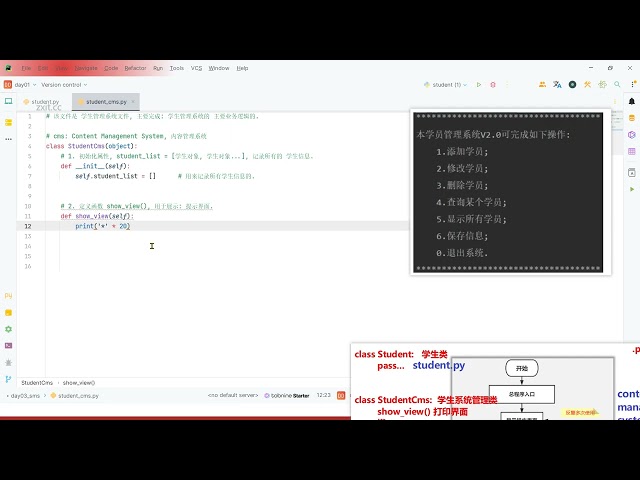This screenshot has width=640, height=480.
Task: Click the round dark plugin icon in toolbar
Action: coord(572,84)
